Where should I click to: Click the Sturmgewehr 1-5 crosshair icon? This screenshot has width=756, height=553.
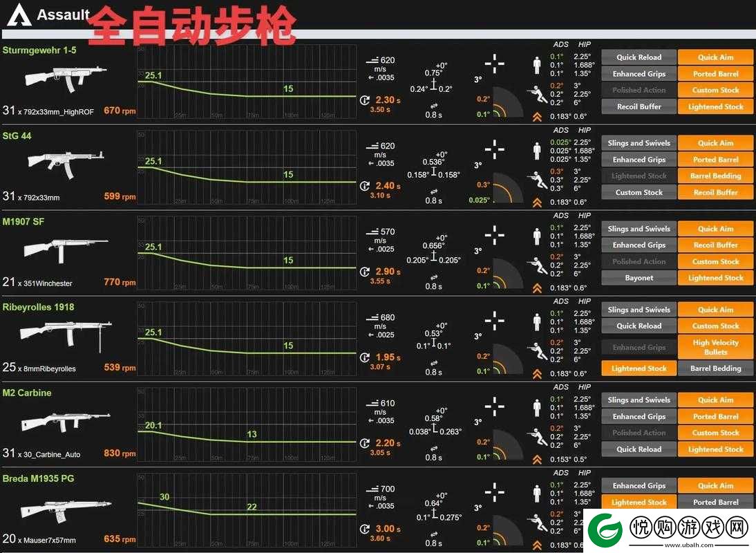pos(495,64)
